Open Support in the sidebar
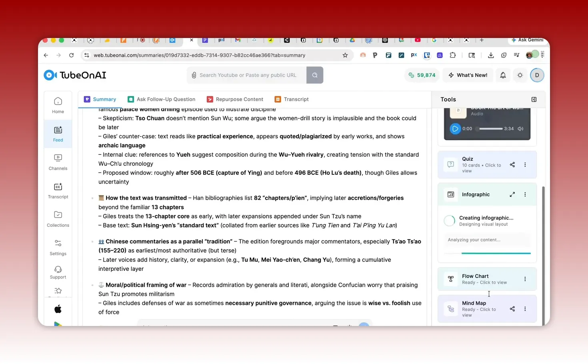The height and width of the screenshot is (364, 588). click(x=58, y=272)
